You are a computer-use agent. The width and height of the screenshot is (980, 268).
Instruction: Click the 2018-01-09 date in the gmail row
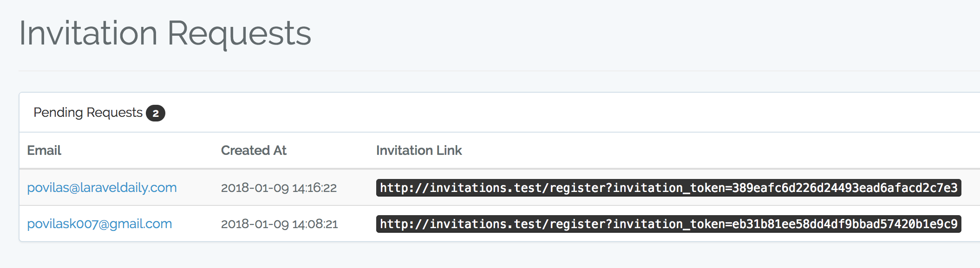click(x=255, y=224)
